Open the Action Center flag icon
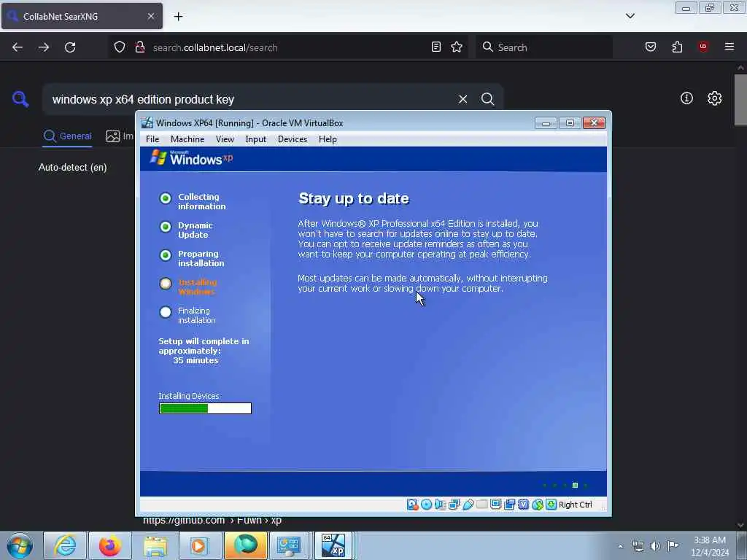This screenshot has height=560, width=747. point(673,546)
